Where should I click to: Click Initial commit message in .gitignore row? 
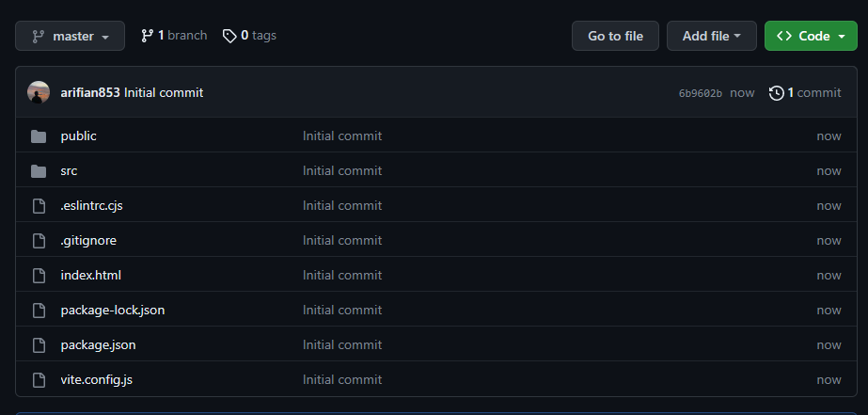coord(342,241)
